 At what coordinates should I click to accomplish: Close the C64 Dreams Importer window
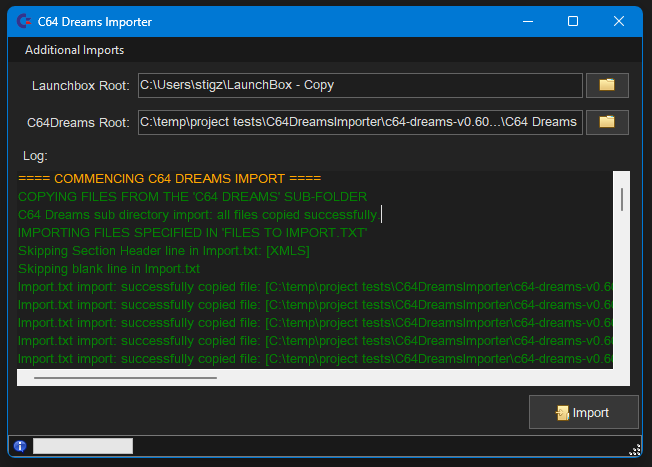619,21
